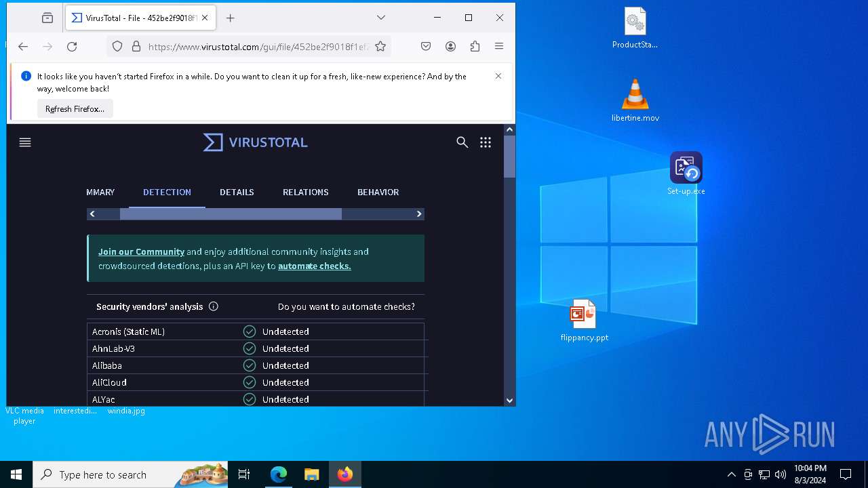Click Undetected status icon for Acronis
The height and width of the screenshot is (488, 868).
tap(250, 331)
